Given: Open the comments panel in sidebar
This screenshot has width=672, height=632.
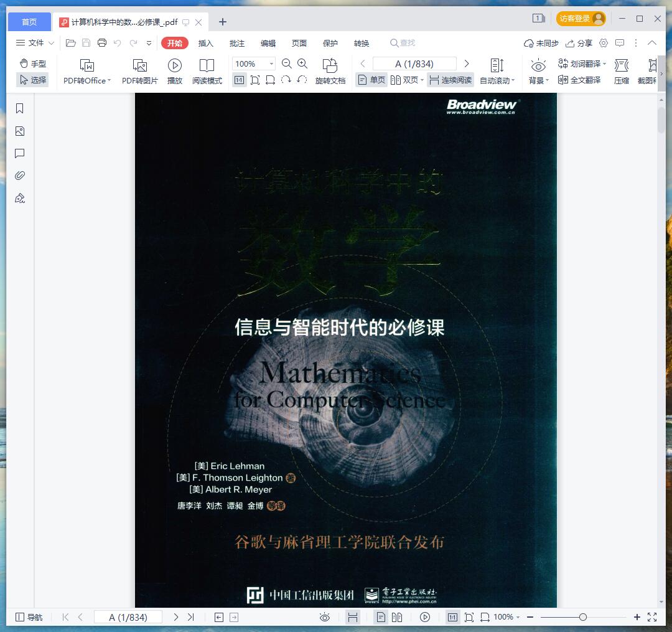Looking at the screenshot, I should tap(20, 154).
